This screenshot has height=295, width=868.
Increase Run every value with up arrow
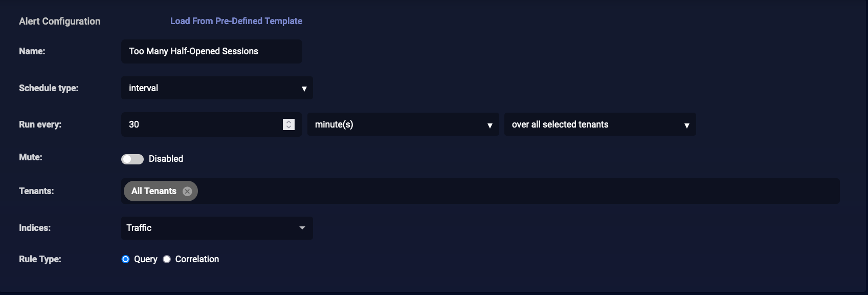[x=288, y=122]
